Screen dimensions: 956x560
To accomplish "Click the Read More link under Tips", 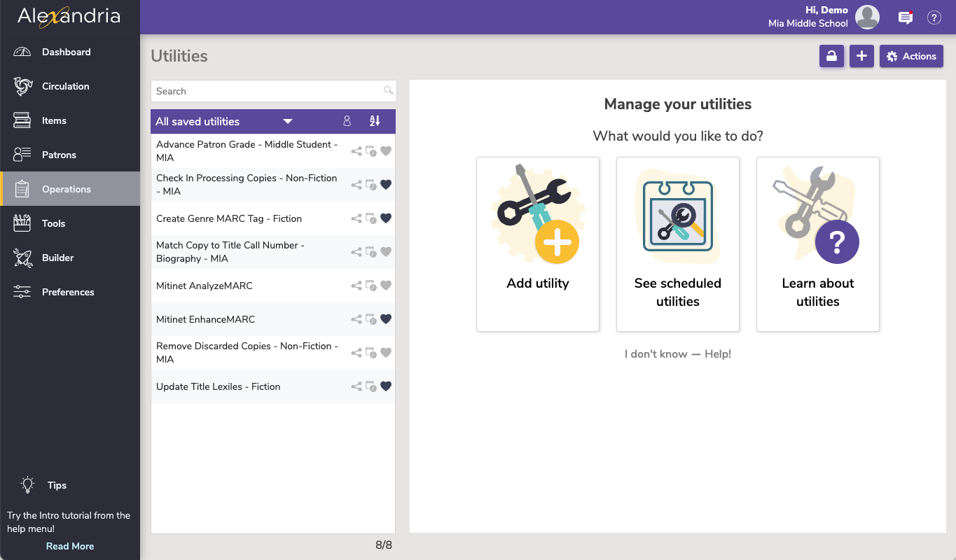I will pyautogui.click(x=69, y=546).
